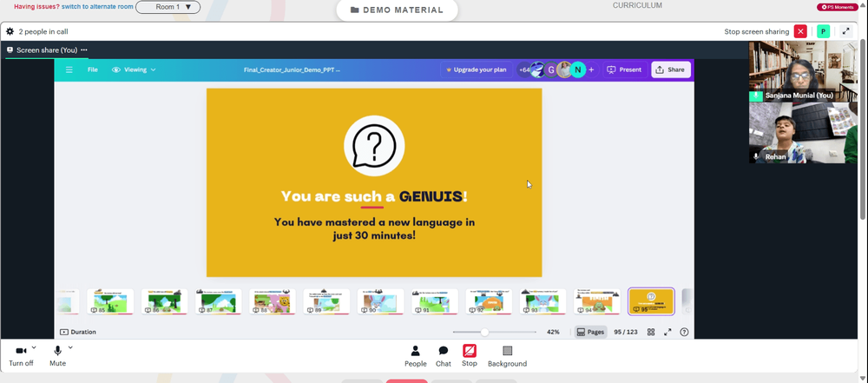Stop sharing from bottom toolbar
This screenshot has height=383, width=868.
point(470,356)
